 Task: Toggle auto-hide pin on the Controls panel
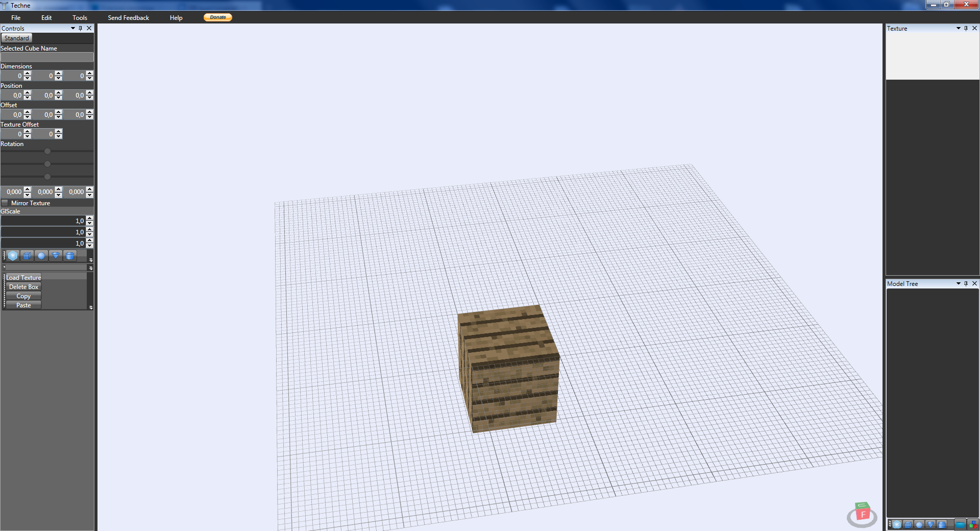[81, 29]
